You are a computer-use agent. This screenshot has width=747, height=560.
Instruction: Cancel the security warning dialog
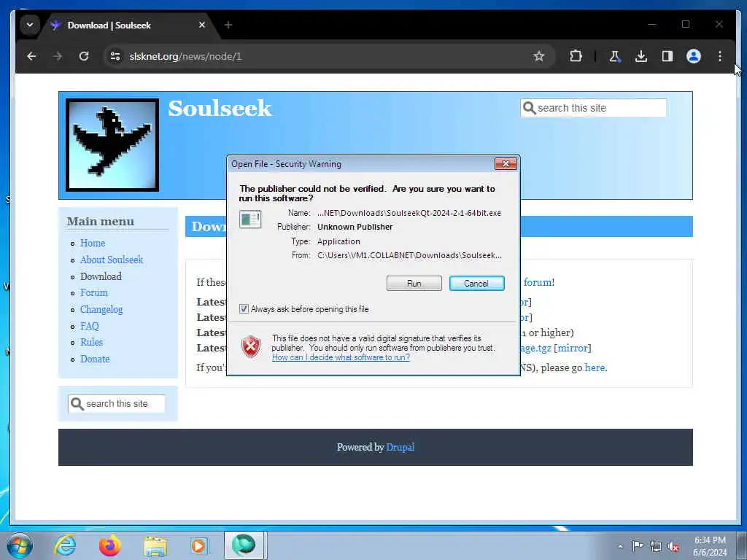click(476, 284)
